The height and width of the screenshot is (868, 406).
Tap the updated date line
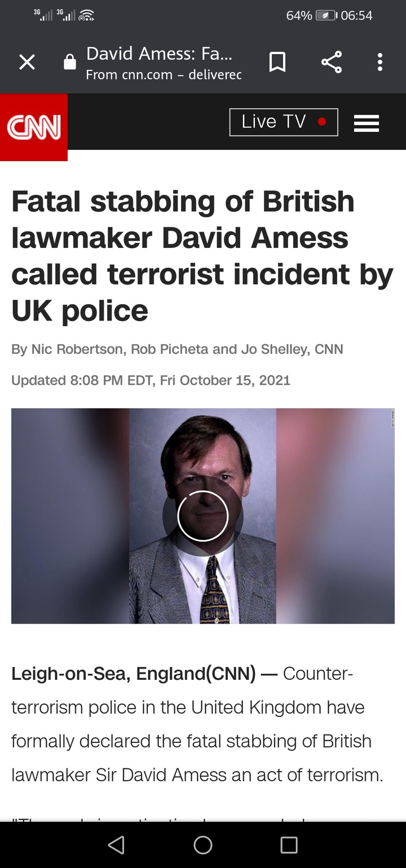point(151,380)
